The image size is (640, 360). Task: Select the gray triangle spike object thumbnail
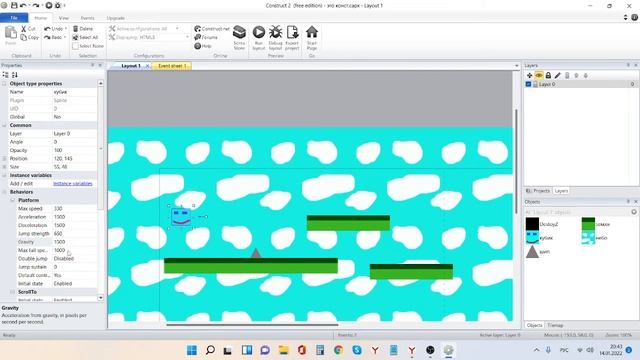(532, 251)
